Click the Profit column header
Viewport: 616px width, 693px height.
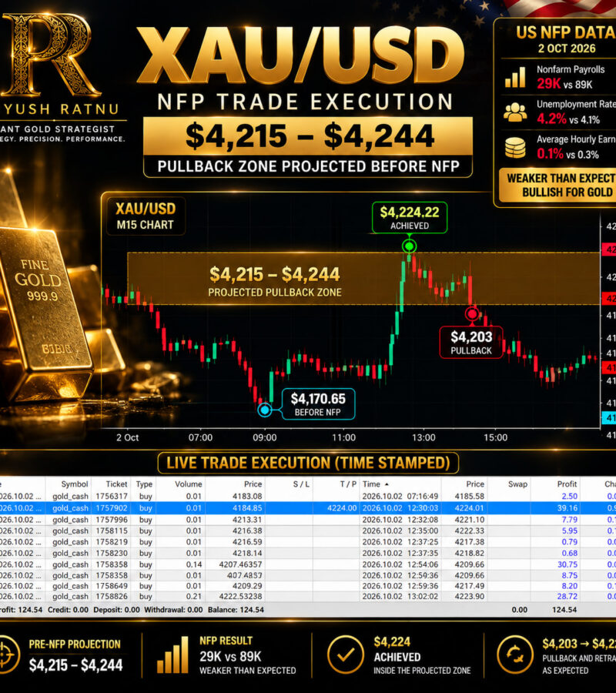(567, 484)
